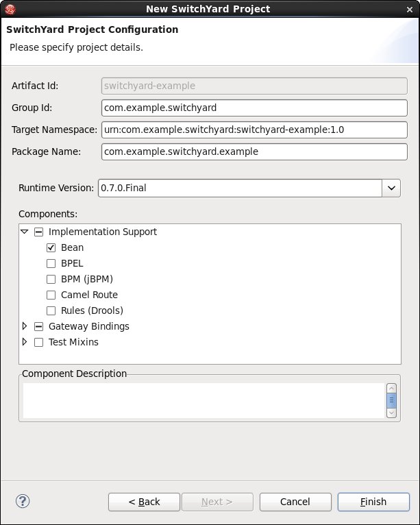Click the Target Namespace input field

tap(254, 130)
